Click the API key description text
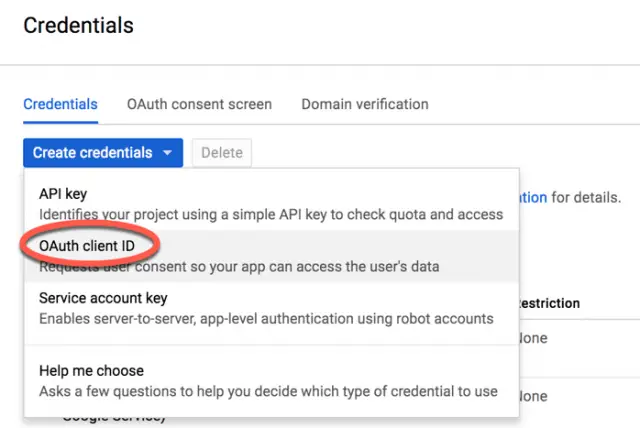The width and height of the screenshot is (640, 428). point(270,214)
